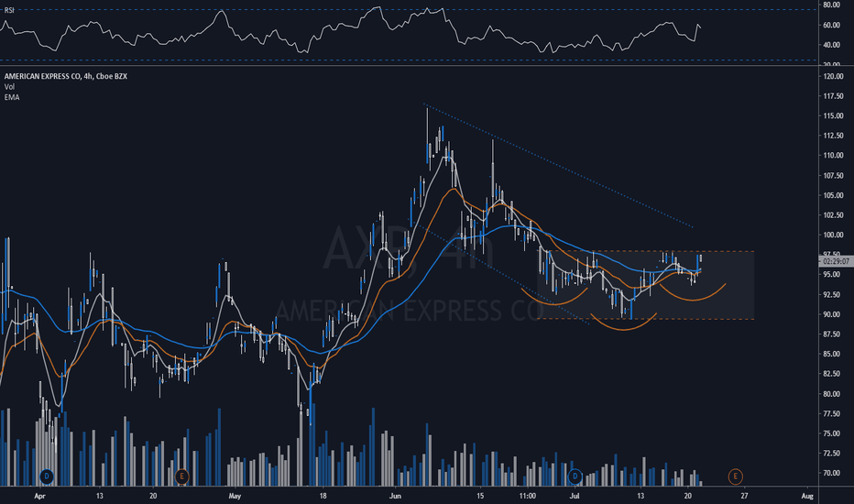Click the 115.00 price axis label
Screen dimensions: 854x504
click(x=833, y=115)
